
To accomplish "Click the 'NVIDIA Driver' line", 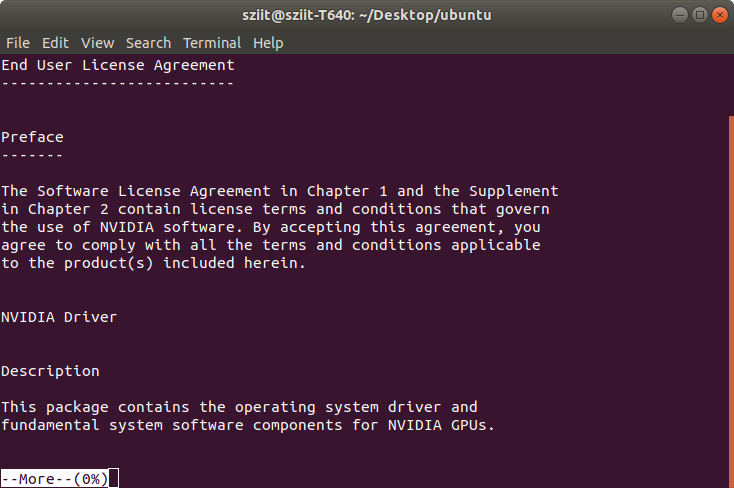I will [59, 317].
